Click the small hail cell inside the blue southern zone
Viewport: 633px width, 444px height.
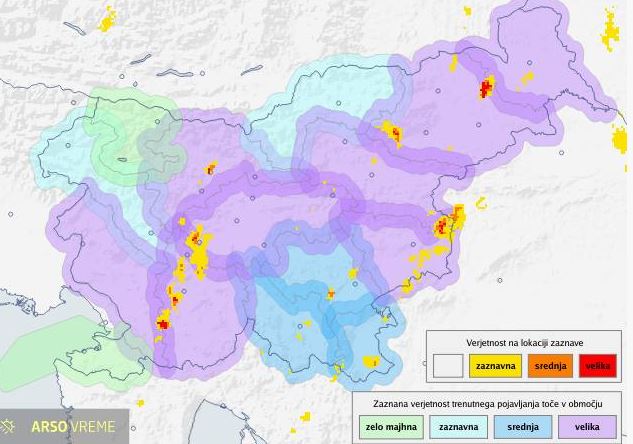click(331, 294)
